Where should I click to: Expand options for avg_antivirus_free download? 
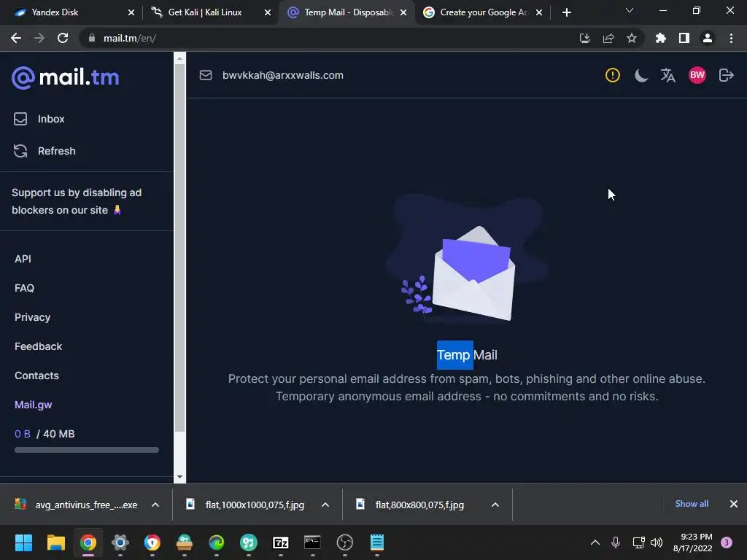point(155,505)
